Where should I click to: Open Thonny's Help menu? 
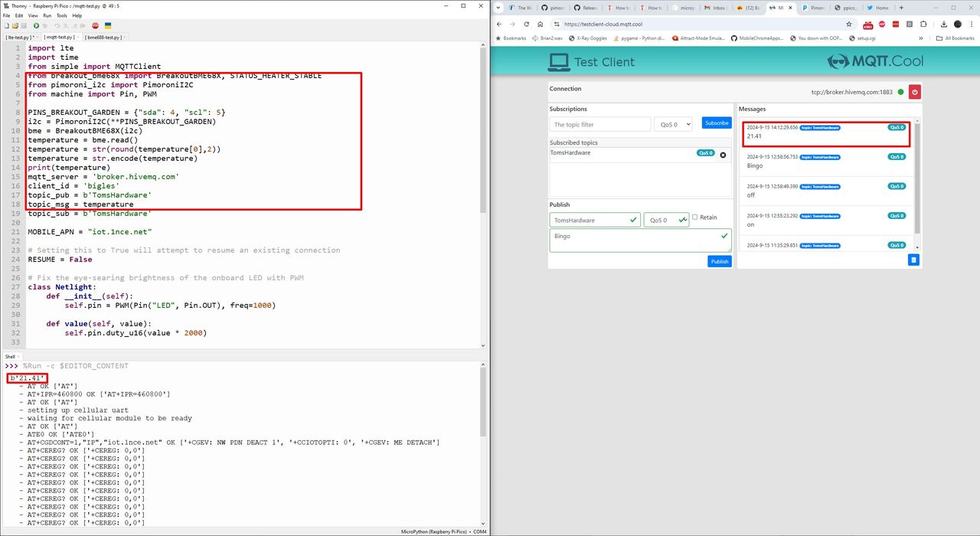click(77, 15)
